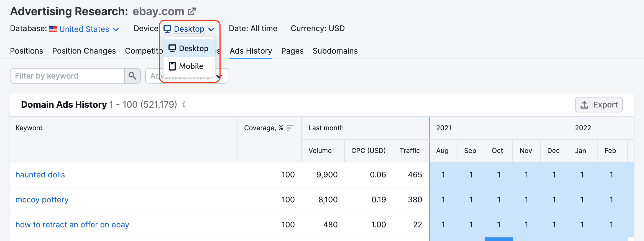Click haunted dolls Aug position cell
The width and height of the screenshot is (644, 241).
[443, 175]
